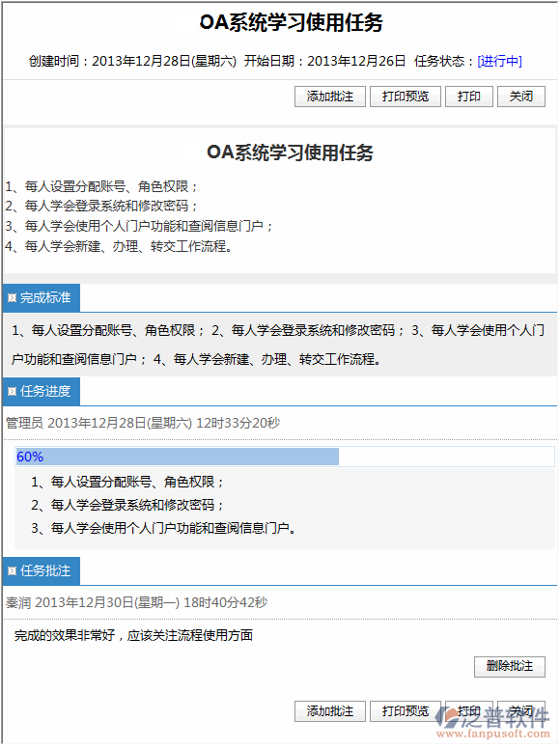Open the 任务进度 section tab
Viewport: 560px width, 749px height.
[x=42, y=392]
